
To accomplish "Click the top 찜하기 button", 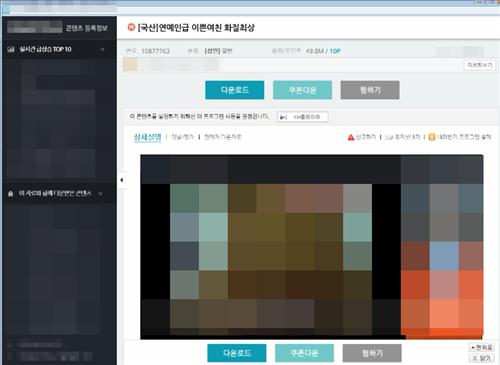I will (370, 90).
